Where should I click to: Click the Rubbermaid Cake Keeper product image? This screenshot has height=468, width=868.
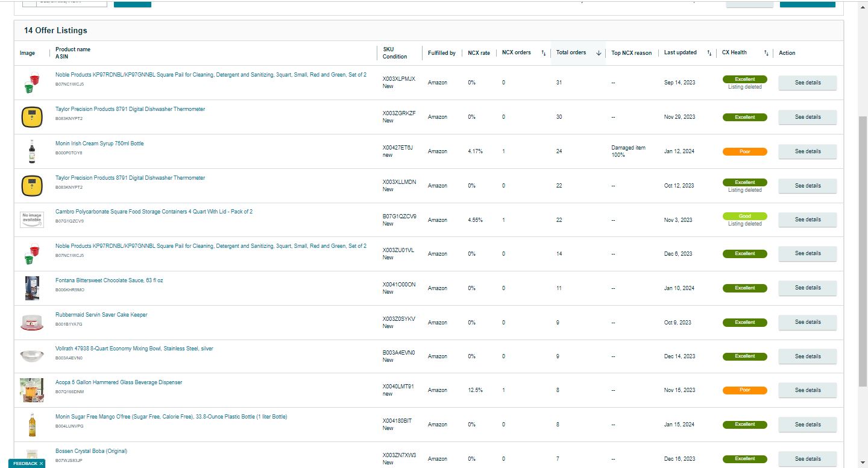pos(31,323)
